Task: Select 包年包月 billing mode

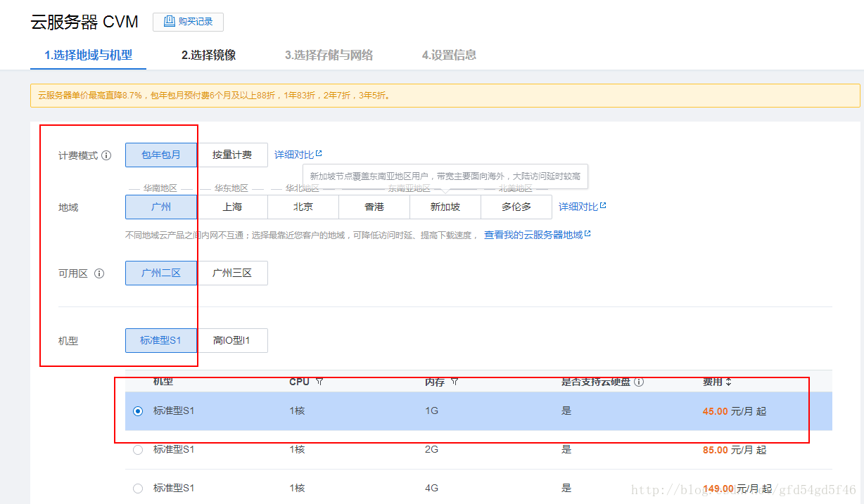Action: tap(161, 155)
